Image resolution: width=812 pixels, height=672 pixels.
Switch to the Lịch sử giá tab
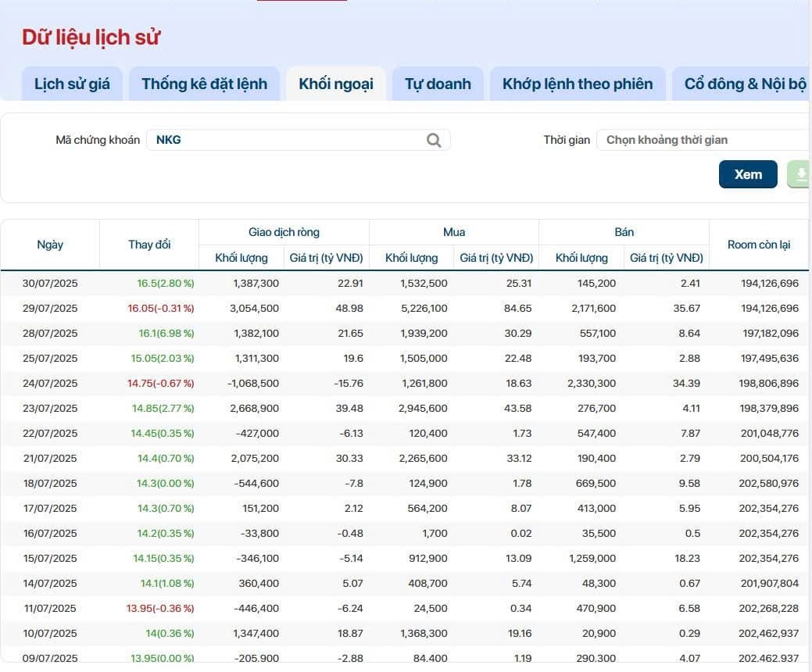pyautogui.click(x=72, y=84)
